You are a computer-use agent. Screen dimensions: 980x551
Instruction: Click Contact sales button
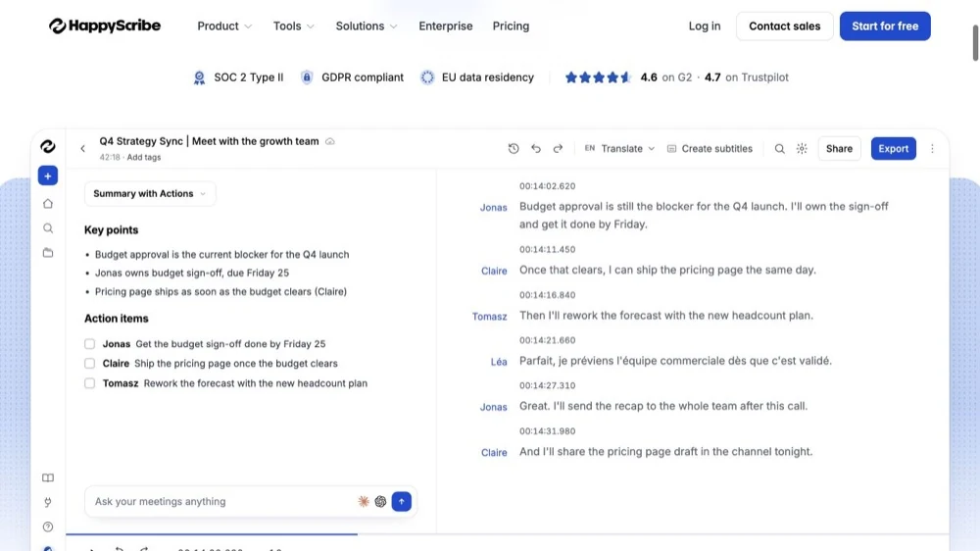(784, 25)
